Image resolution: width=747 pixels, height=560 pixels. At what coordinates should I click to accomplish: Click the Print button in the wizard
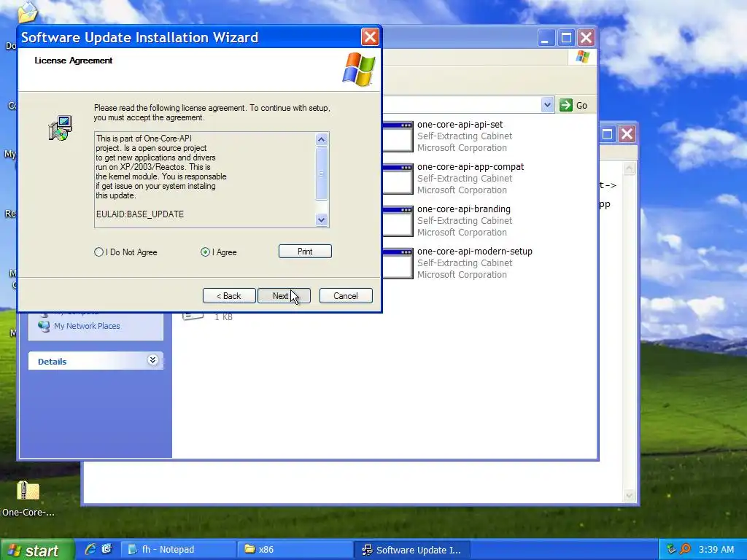coord(305,252)
